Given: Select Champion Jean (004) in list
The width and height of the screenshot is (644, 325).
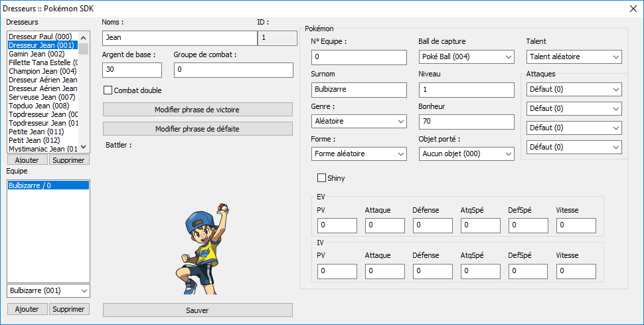Looking at the screenshot, I should pyautogui.click(x=42, y=71).
